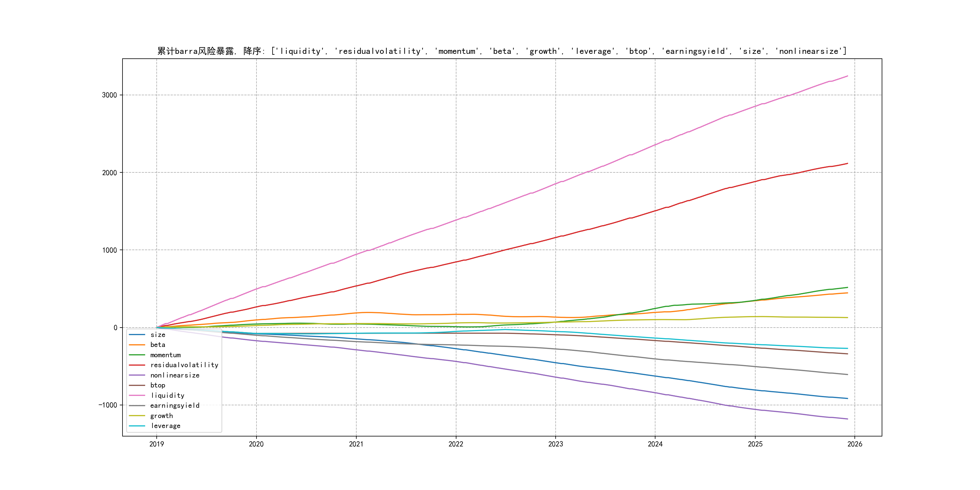Click the residualvolatility legend label
980x490 pixels.
pyautogui.click(x=184, y=365)
